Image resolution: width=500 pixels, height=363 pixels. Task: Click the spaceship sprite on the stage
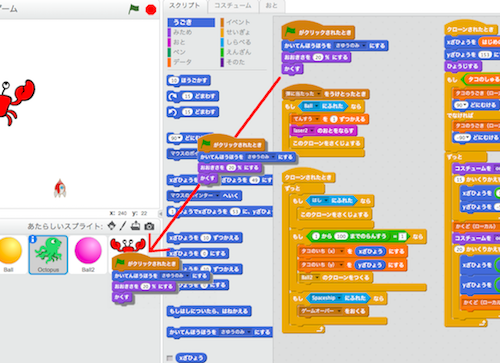[x=60, y=188]
